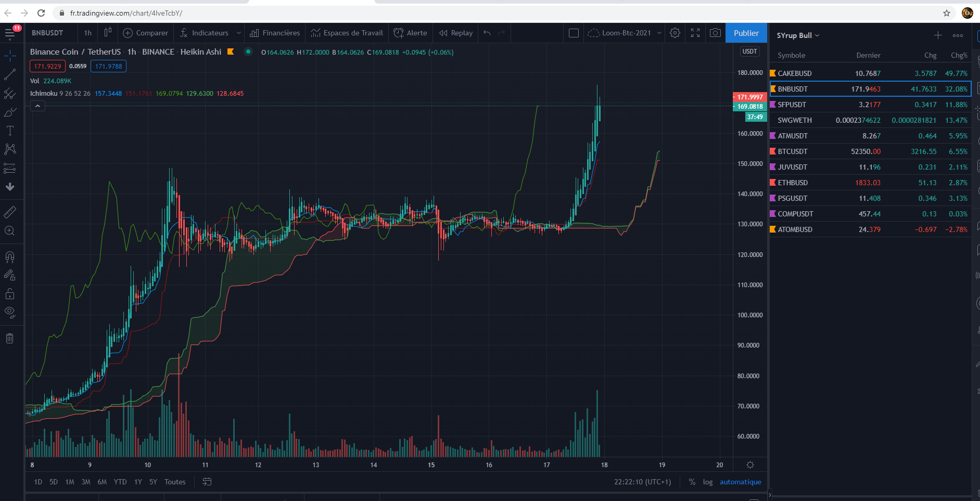The width and height of the screenshot is (980, 501).
Task: Open the prediction and measurement tools
Action: tap(10, 168)
